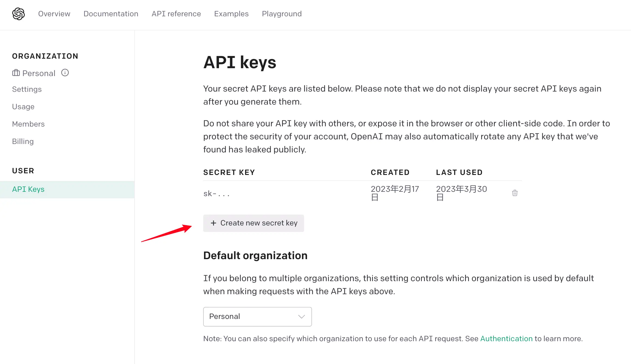Go to Billing in sidebar
The height and width of the screenshot is (364, 631).
pyautogui.click(x=23, y=142)
